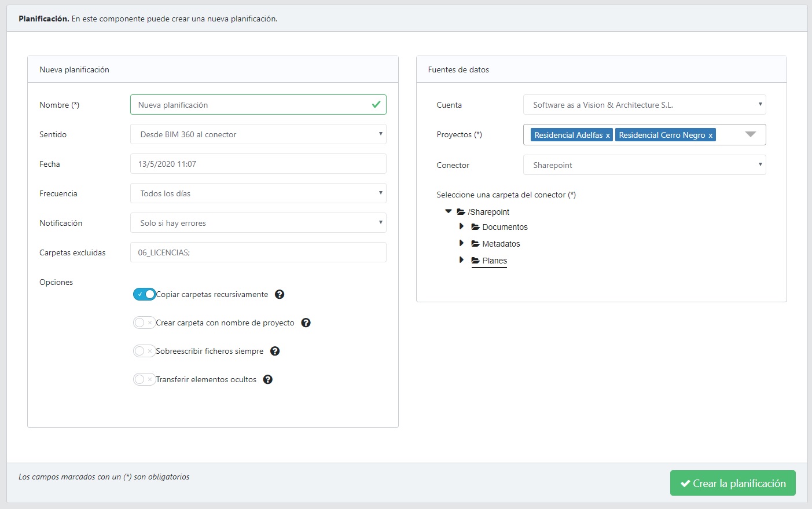
Task: Disable Copiar carpetas recursivamente toggle
Action: [x=144, y=294]
